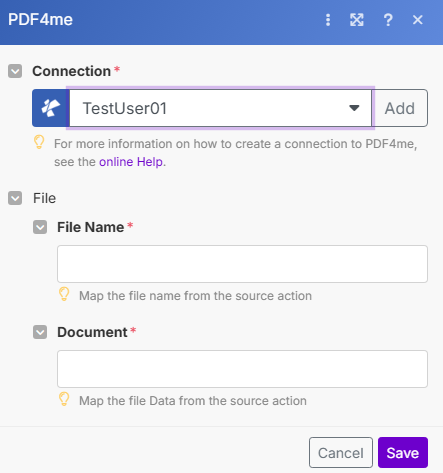Open the three-dot options menu in header
443x473 pixels.
point(328,20)
